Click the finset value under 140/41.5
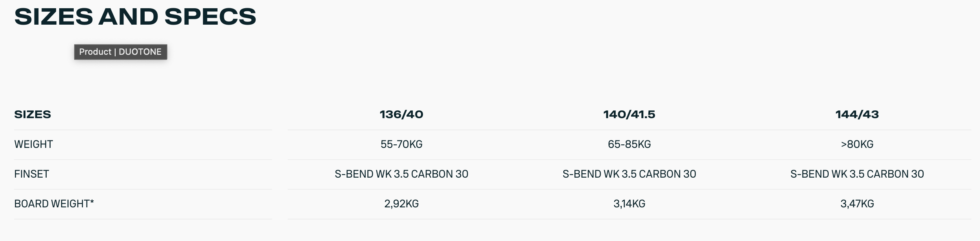 629,174
